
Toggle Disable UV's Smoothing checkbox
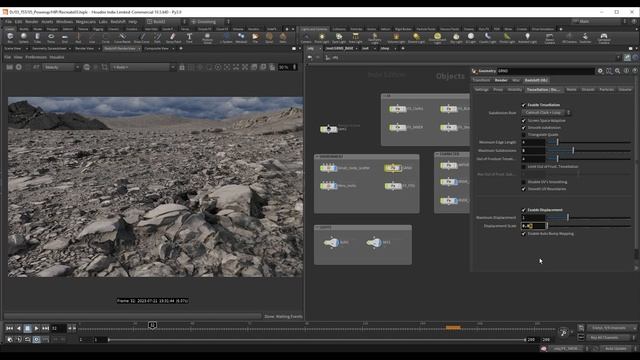click(x=524, y=182)
